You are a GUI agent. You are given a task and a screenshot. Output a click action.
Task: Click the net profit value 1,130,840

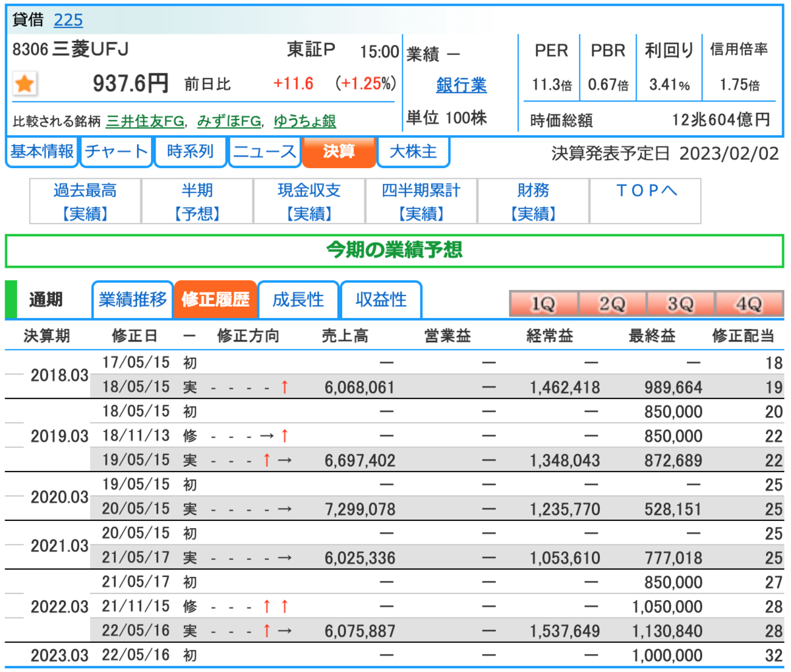pos(668,632)
